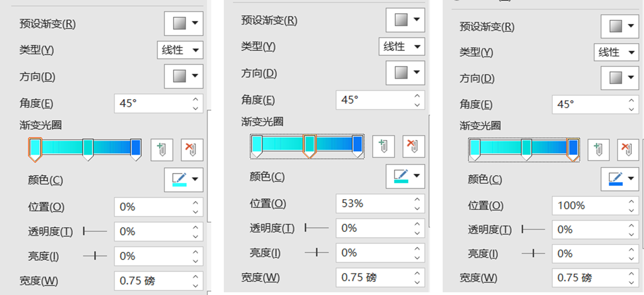
Task: Click the preset gradient preview icon above the 53% position field
Action: coord(401,20)
